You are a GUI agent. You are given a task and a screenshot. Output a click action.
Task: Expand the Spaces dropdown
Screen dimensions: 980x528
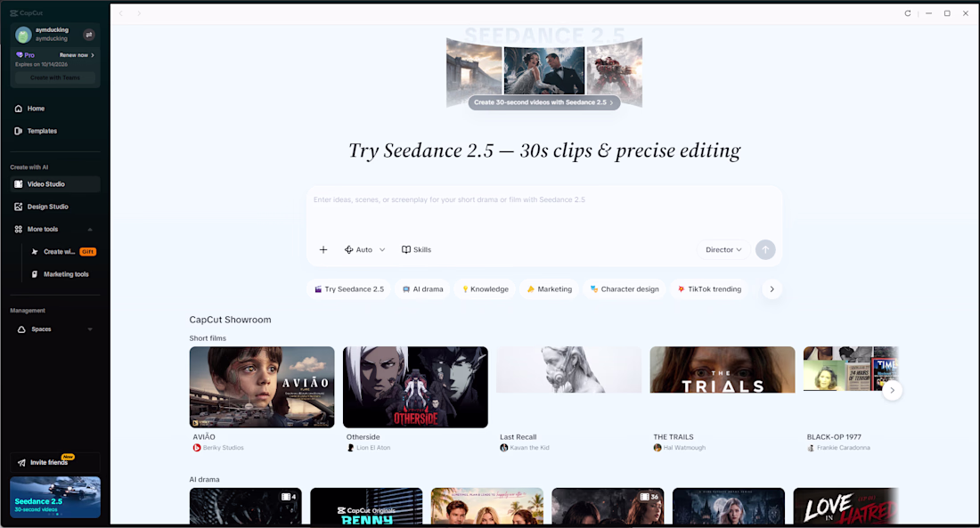pos(90,329)
